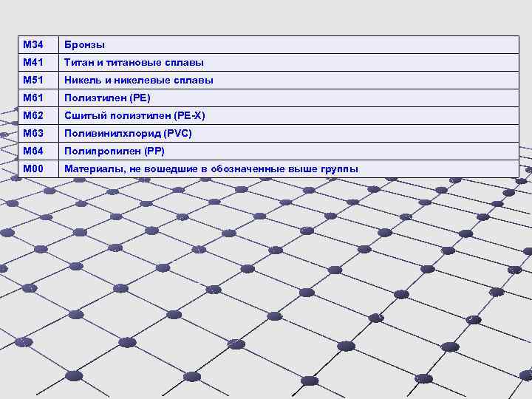Viewport: 532px width, 399px height.
Task: Click "Сшитый полиэтилен (PE-X)" text
Action: coord(134,116)
